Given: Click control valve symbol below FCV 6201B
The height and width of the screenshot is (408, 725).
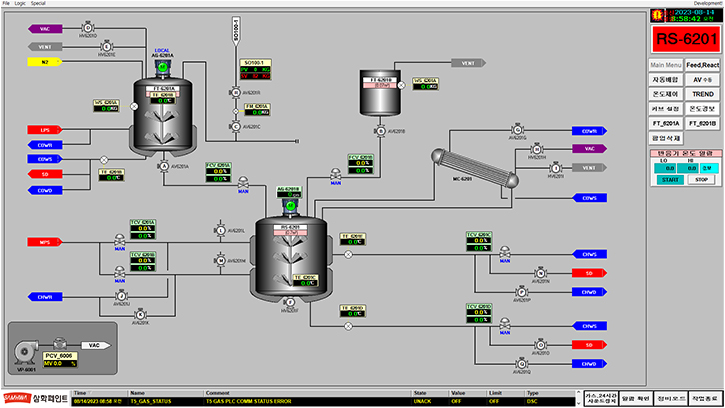Looking at the screenshot, I should (x=336, y=174).
